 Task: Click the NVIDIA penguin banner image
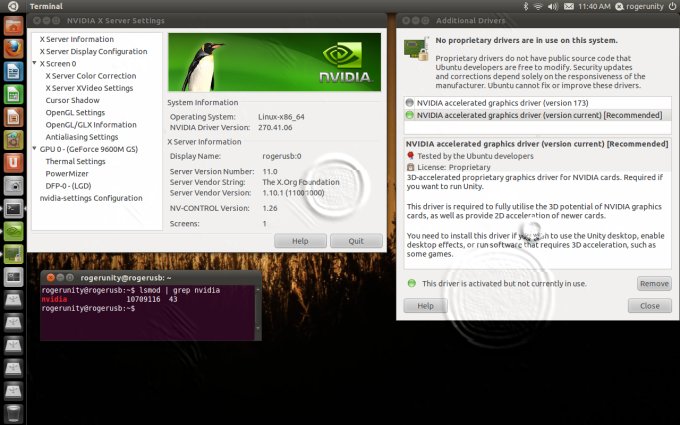coord(275,62)
